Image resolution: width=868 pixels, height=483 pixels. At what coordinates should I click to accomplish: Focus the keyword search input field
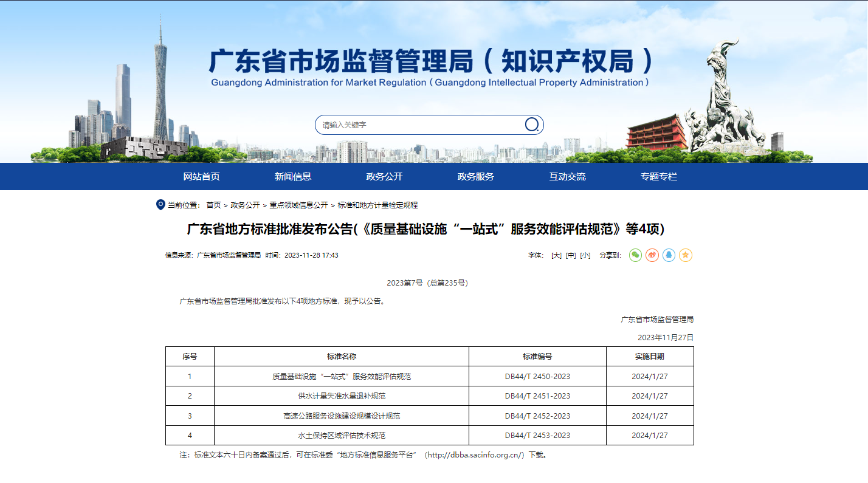coord(419,125)
